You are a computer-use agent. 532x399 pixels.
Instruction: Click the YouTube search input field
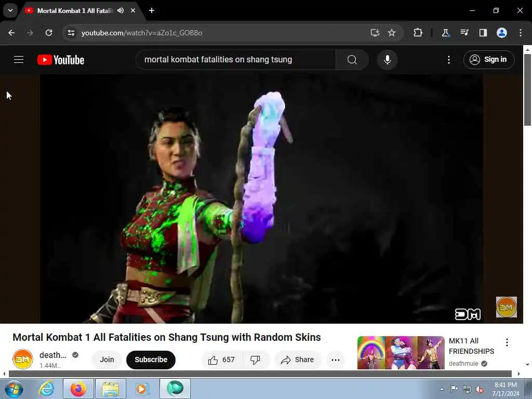click(236, 60)
